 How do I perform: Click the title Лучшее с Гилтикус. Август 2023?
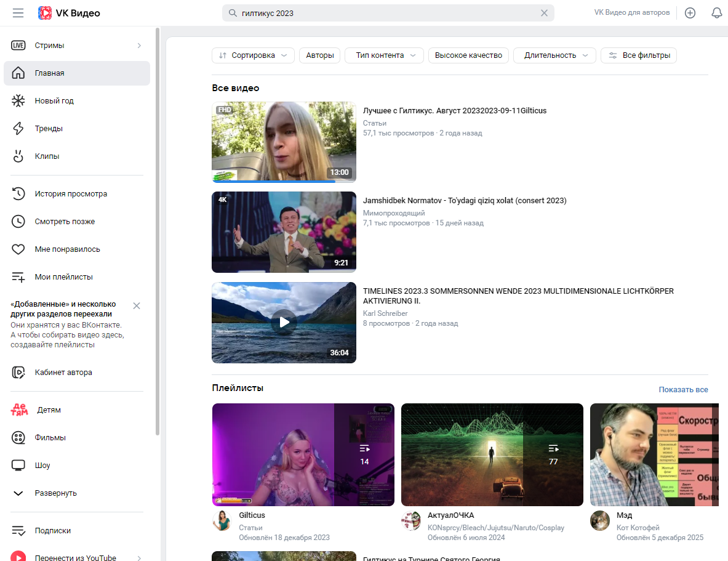tap(455, 111)
